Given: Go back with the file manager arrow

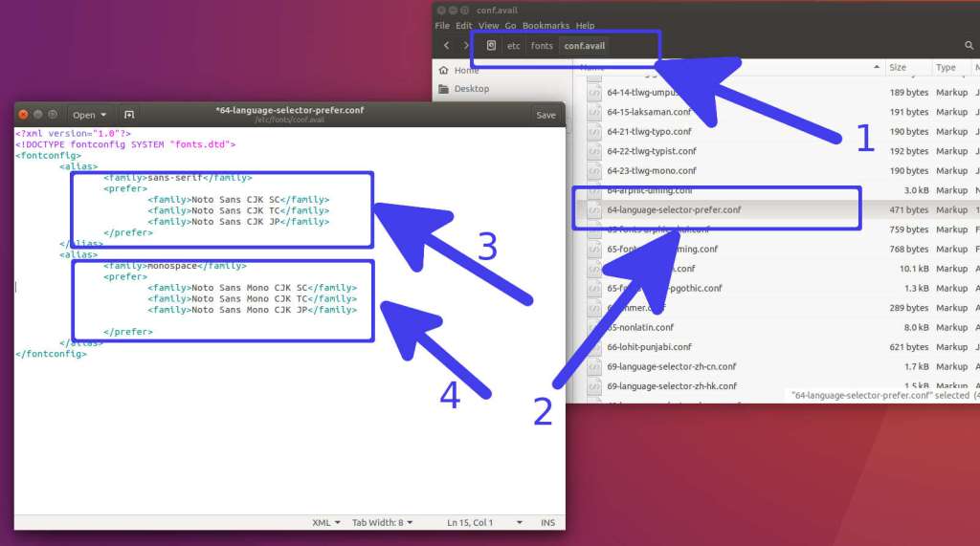Looking at the screenshot, I should point(446,46).
